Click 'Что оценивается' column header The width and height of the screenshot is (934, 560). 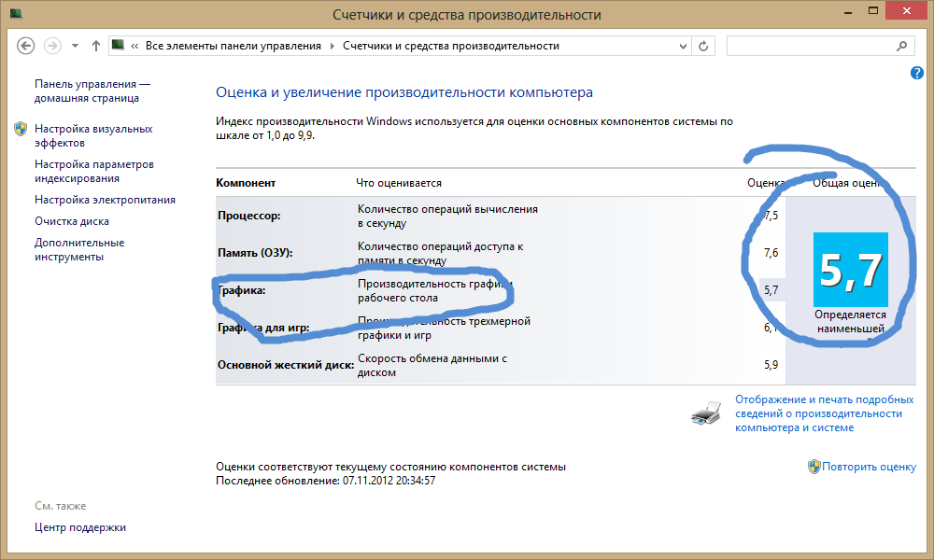(399, 183)
